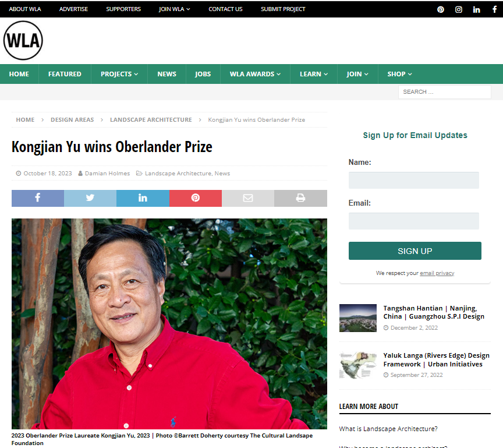
Task: Email the article using the envelope share button
Action: click(248, 198)
